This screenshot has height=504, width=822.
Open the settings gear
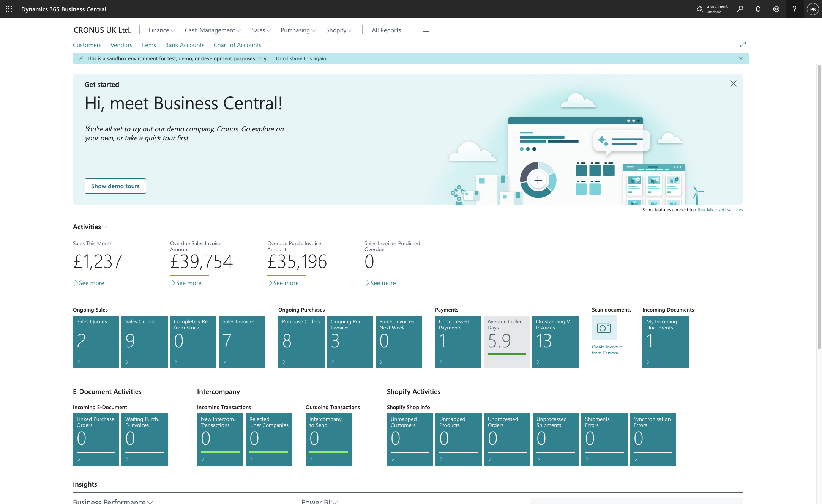point(776,9)
